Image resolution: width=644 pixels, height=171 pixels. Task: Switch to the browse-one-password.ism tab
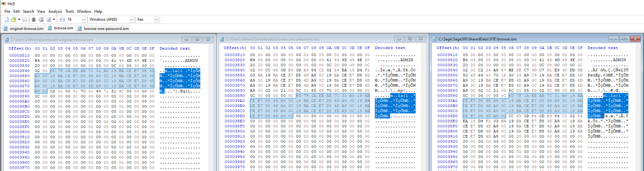point(103,28)
